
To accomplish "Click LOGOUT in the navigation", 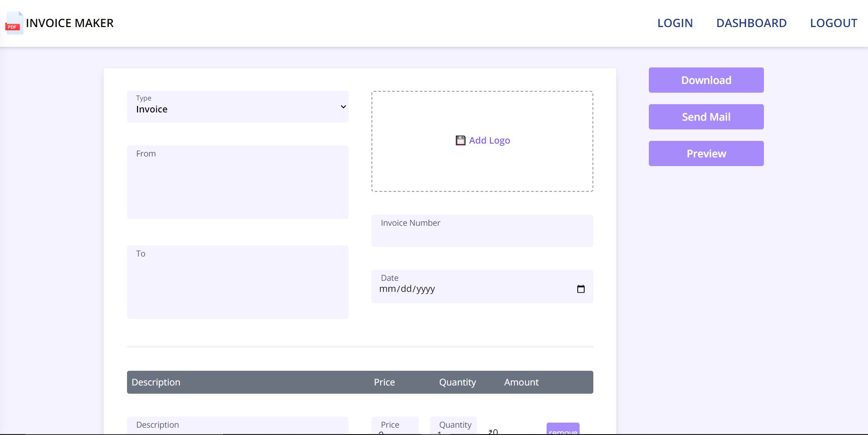I will pos(834,23).
